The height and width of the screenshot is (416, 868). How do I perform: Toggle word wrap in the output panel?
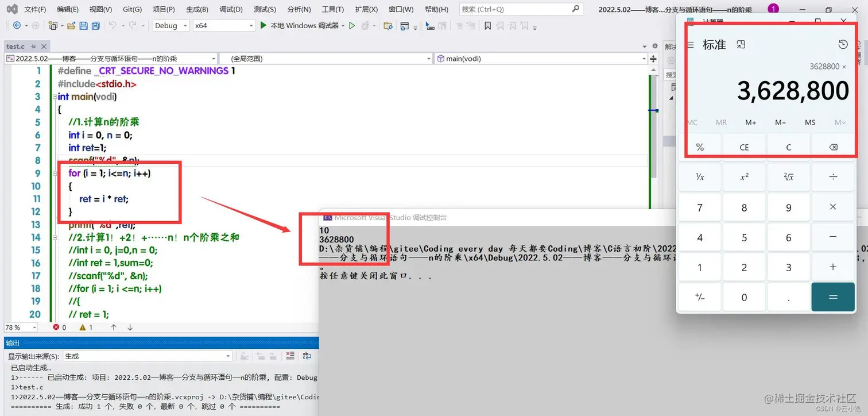pos(307,356)
